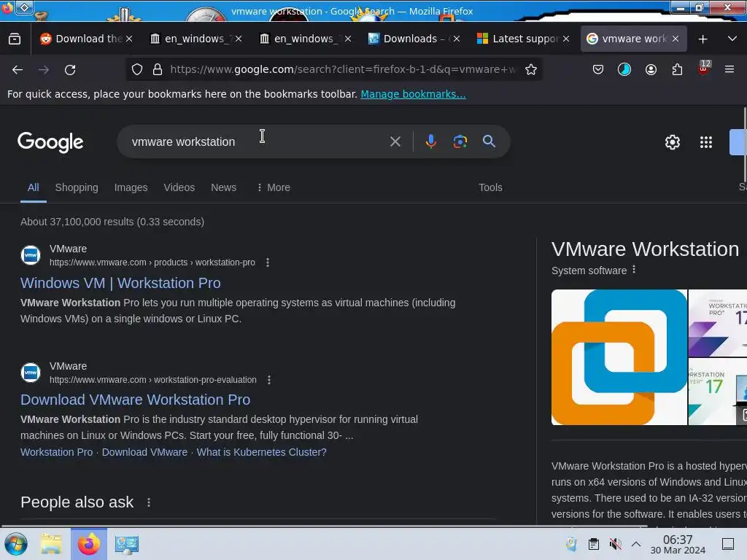Viewport: 747px width, 560px height.
Task: Close the Latest support browser tab
Action: pos(565,39)
